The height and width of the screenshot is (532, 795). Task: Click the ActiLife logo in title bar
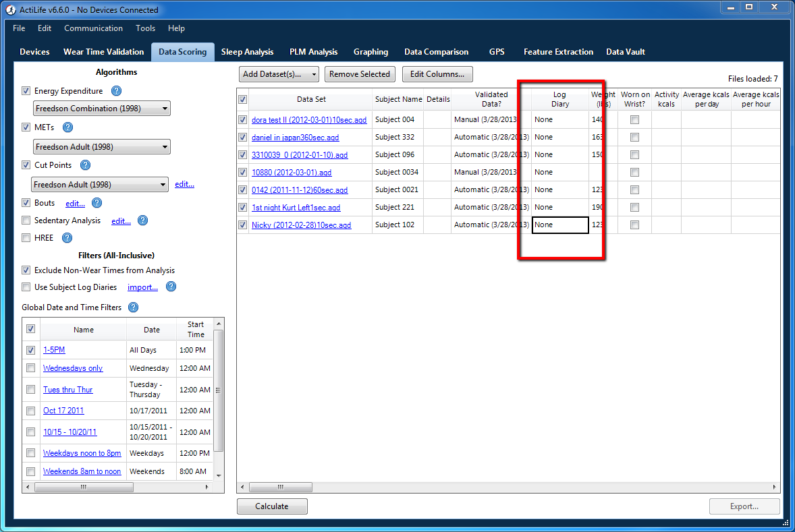[x=9, y=9]
